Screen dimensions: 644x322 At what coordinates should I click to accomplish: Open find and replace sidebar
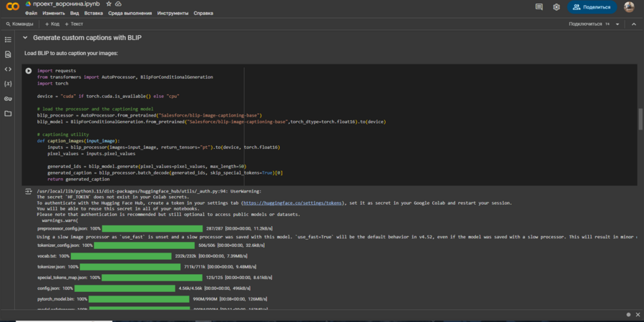(x=8, y=54)
